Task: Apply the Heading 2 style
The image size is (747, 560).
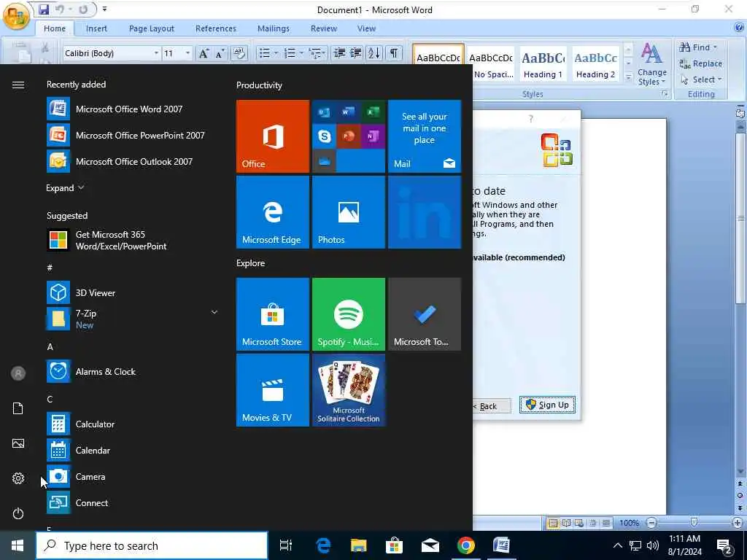Action: point(595,64)
